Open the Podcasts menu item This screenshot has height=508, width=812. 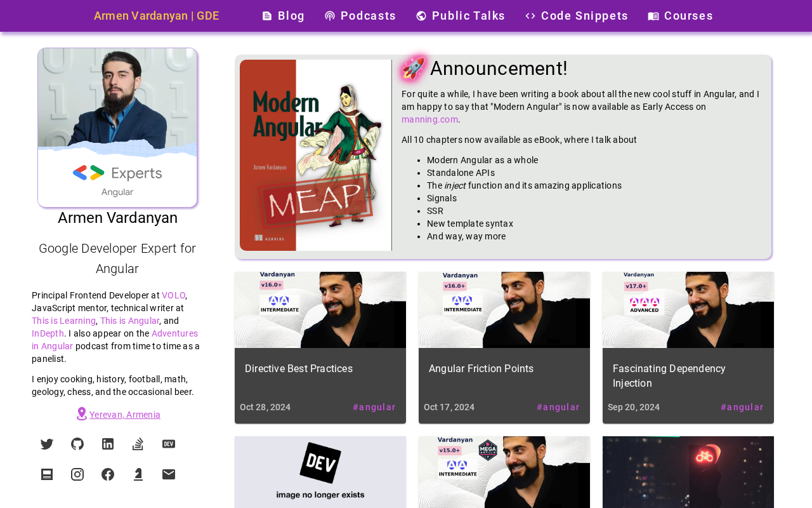360,16
